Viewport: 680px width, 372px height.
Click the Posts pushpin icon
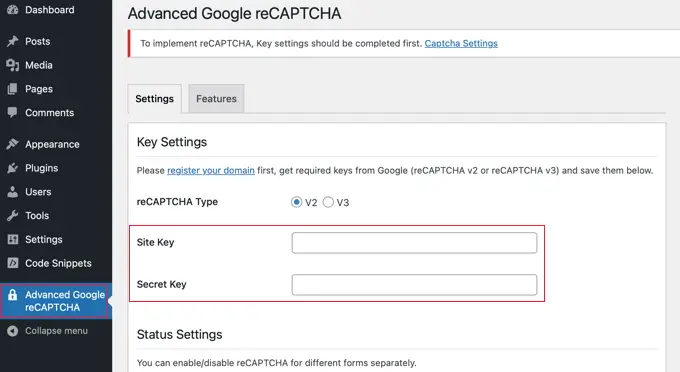(x=13, y=41)
